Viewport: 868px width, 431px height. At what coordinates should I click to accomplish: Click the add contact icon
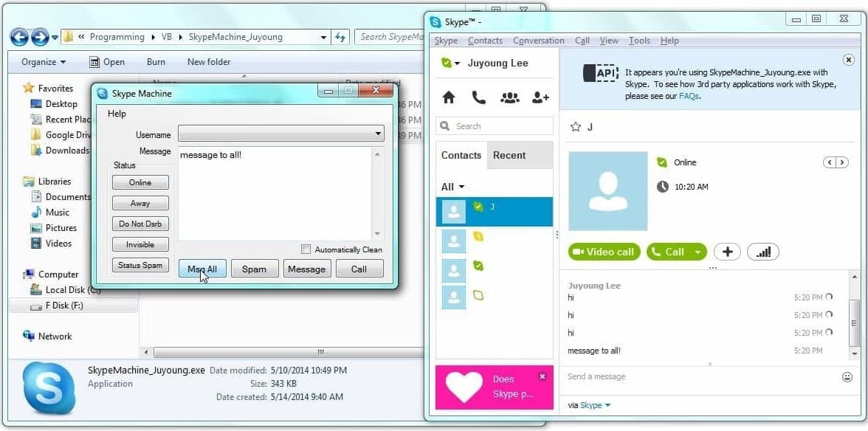(x=540, y=97)
